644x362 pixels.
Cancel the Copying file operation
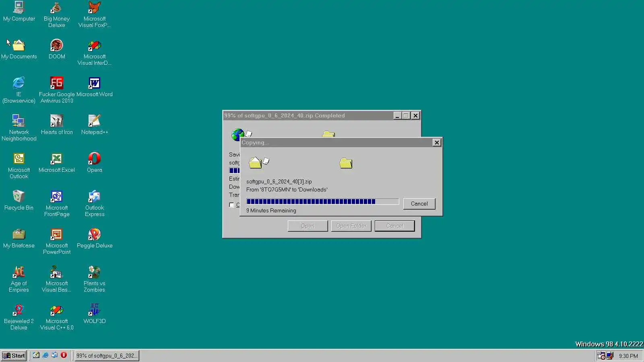click(419, 204)
